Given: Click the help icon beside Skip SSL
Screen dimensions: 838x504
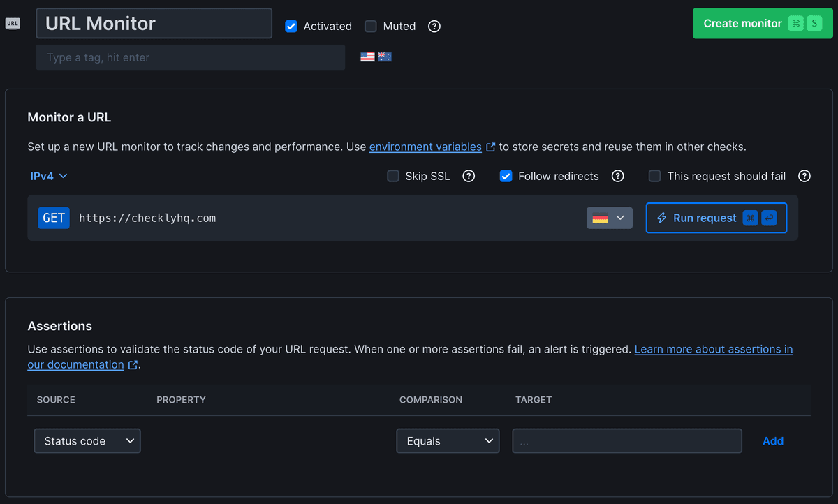Looking at the screenshot, I should [x=469, y=176].
